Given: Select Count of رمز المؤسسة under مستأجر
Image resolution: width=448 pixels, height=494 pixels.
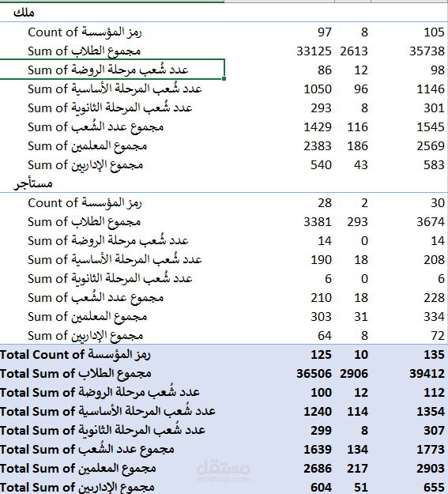Looking at the screenshot, I should click(85, 203).
